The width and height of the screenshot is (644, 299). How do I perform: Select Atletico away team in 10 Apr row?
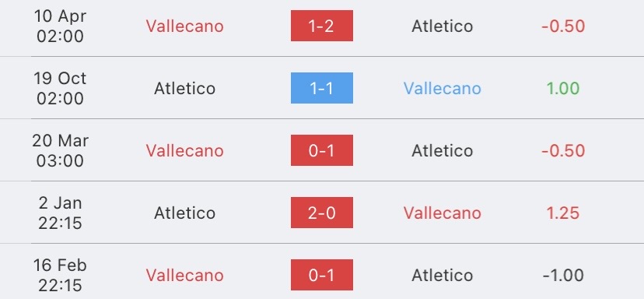(x=442, y=26)
